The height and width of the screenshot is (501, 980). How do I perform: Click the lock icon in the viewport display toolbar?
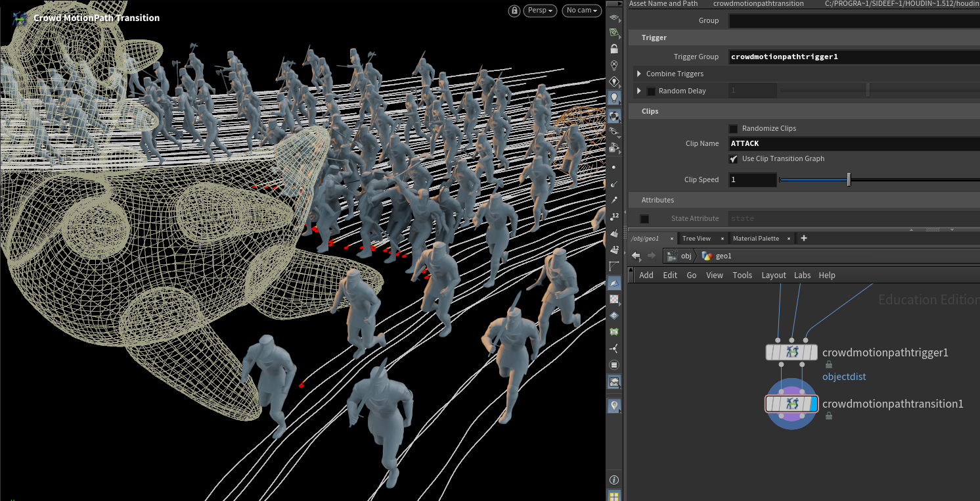[x=614, y=49]
